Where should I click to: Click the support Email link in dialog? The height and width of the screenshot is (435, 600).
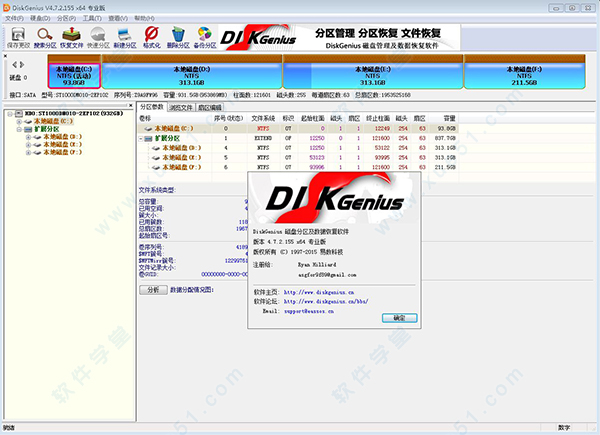click(x=309, y=311)
